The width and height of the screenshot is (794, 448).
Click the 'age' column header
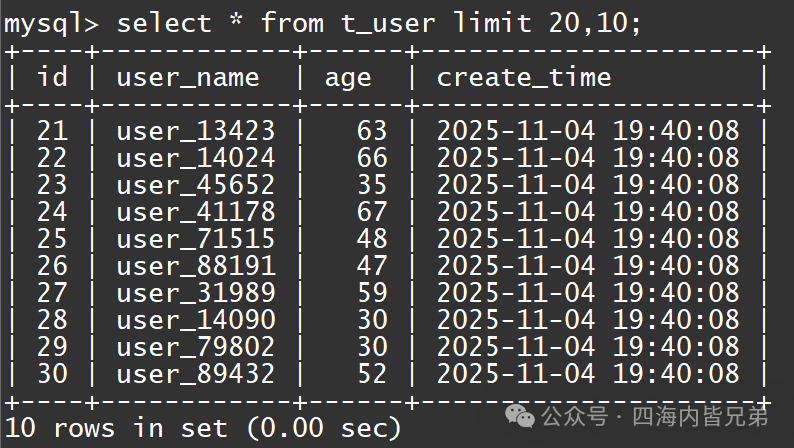[x=348, y=80]
